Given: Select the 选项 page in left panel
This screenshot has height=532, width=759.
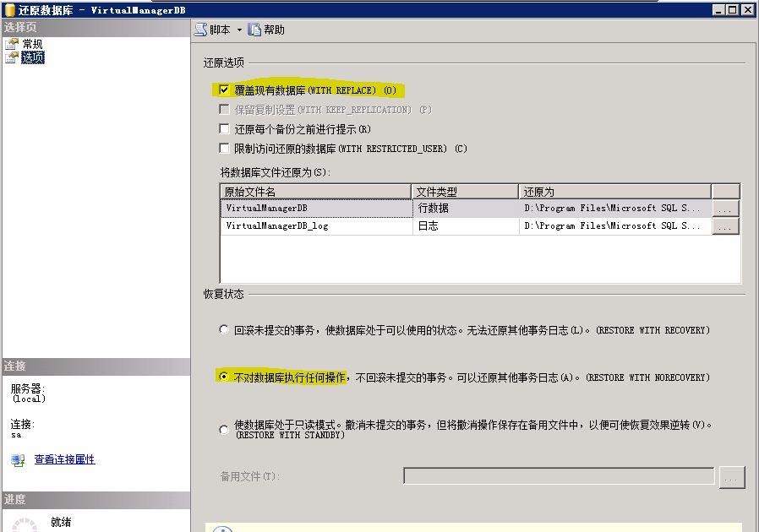Looking at the screenshot, I should click(32, 57).
